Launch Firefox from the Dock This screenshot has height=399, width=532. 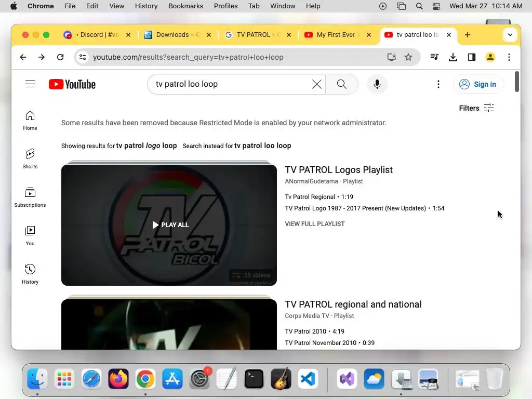118,379
